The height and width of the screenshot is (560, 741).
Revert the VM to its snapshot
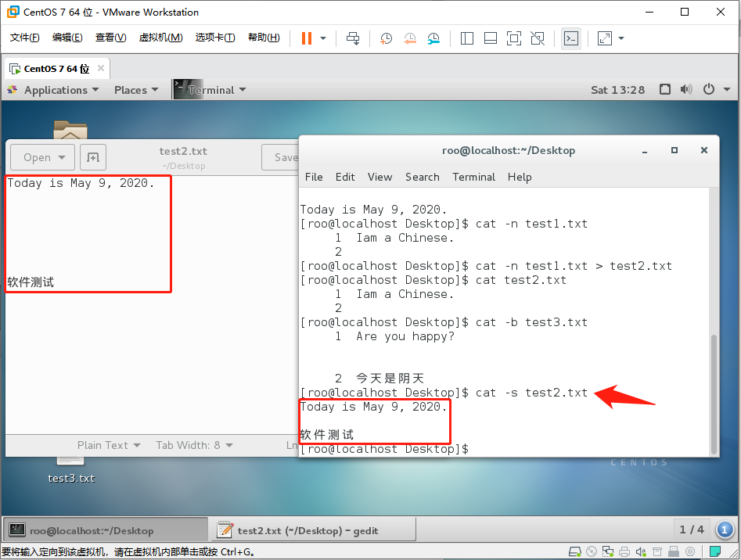coord(410,38)
